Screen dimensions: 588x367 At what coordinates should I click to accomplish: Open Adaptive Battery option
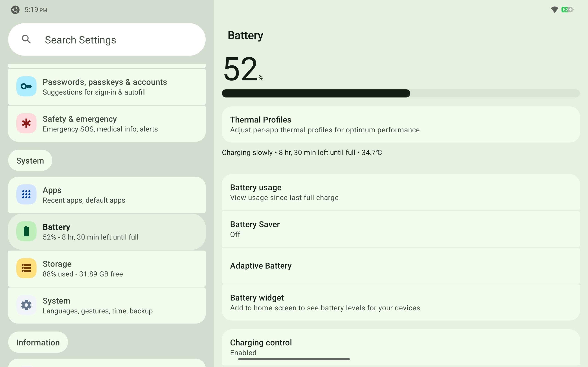400,266
